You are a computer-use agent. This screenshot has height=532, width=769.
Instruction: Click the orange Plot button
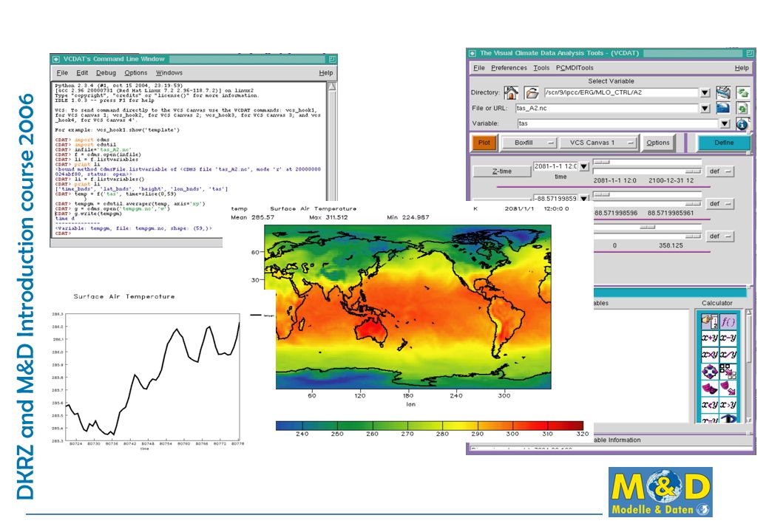[484, 143]
